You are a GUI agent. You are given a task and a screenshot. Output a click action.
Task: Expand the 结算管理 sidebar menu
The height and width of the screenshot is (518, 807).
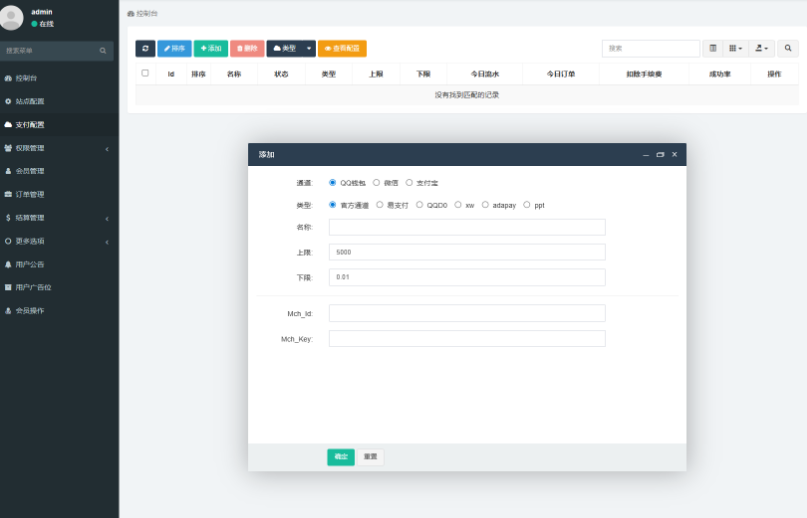coord(58,218)
